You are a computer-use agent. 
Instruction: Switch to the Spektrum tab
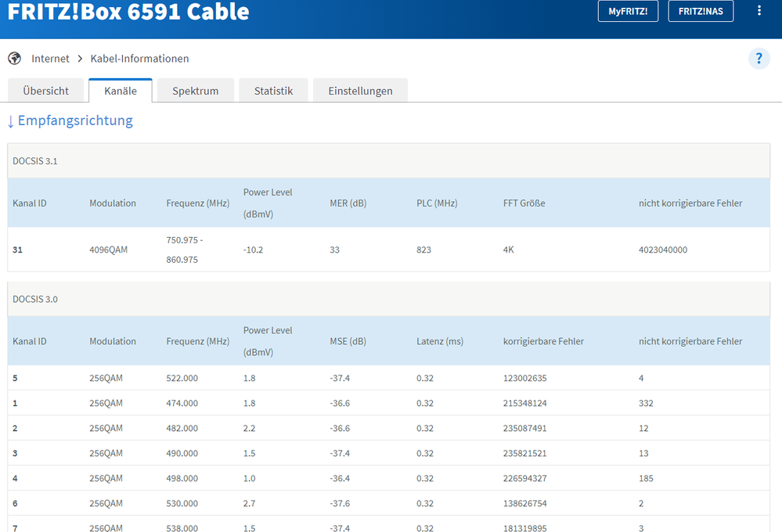(195, 91)
